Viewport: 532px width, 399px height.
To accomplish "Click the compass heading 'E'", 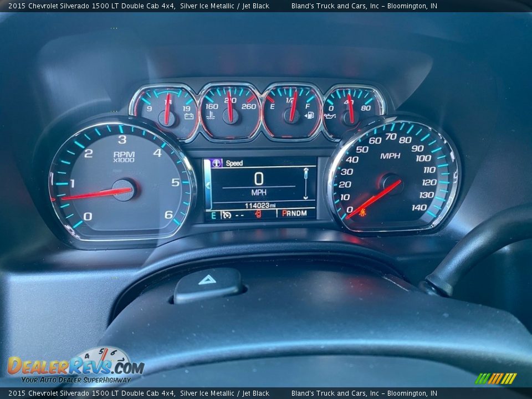I will tap(214, 215).
